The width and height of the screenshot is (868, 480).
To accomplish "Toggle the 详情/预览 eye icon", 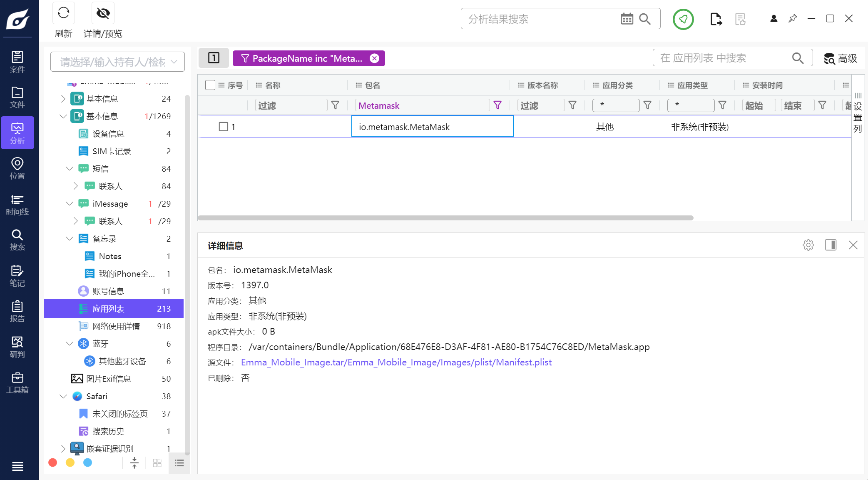I will click(103, 13).
